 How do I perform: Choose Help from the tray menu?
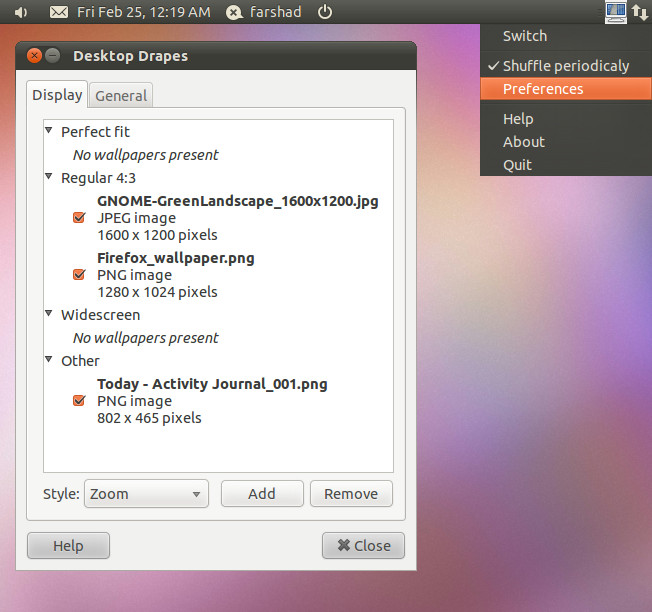pyautogui.click(x=566, y=119)
